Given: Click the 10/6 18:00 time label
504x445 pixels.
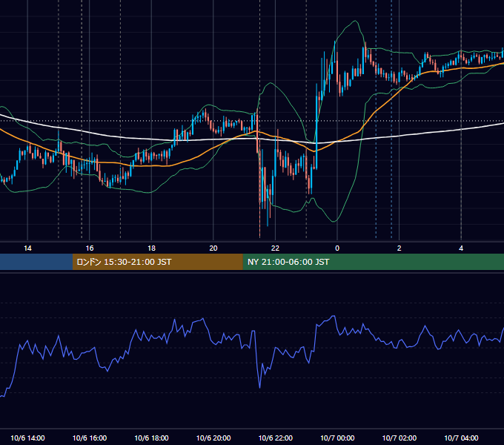Looking at the screenshot, I should click(151, 438).
